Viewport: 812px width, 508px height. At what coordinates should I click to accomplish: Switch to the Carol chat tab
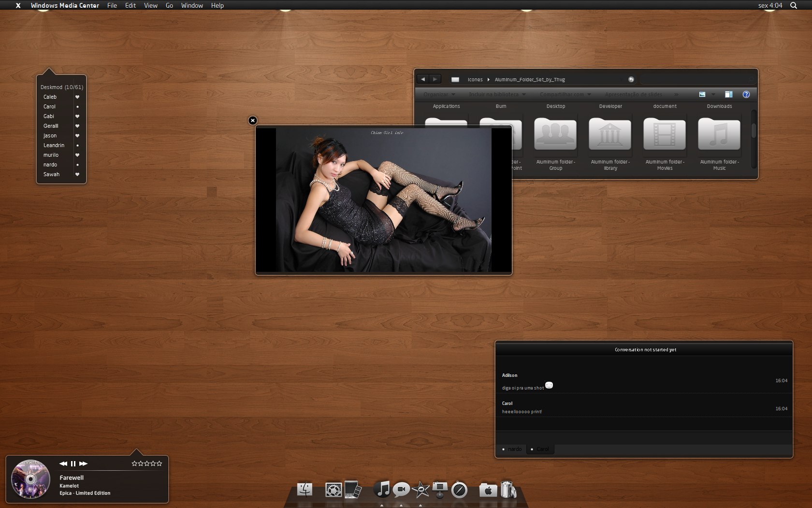(x=540, y=449)
